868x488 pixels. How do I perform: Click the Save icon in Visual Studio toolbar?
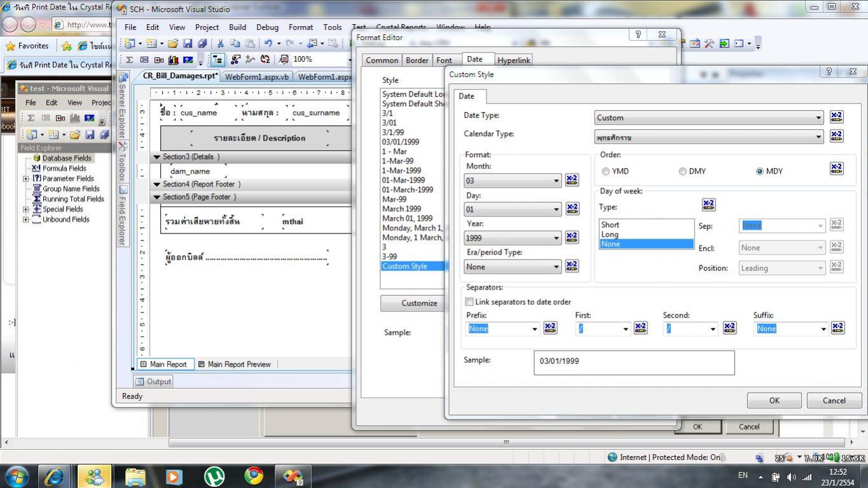coord(188,44)
